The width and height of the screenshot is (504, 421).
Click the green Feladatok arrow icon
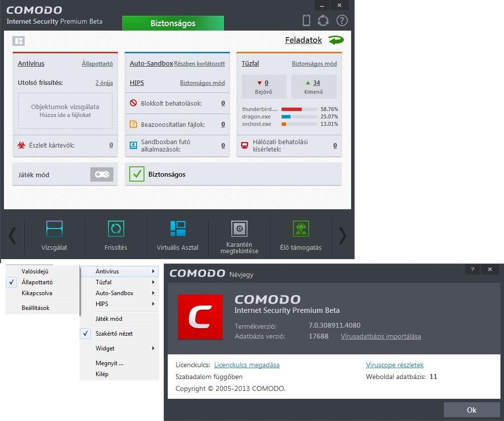point(336,40)
